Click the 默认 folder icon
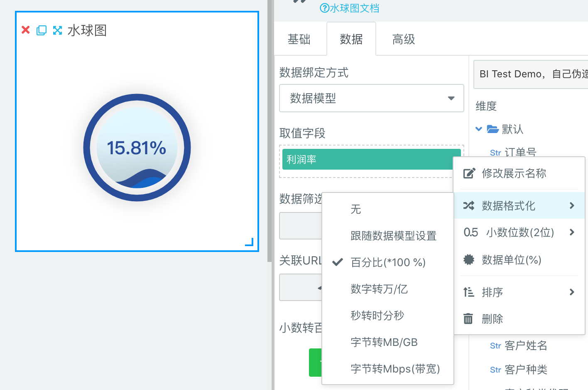 pos(492,129)
